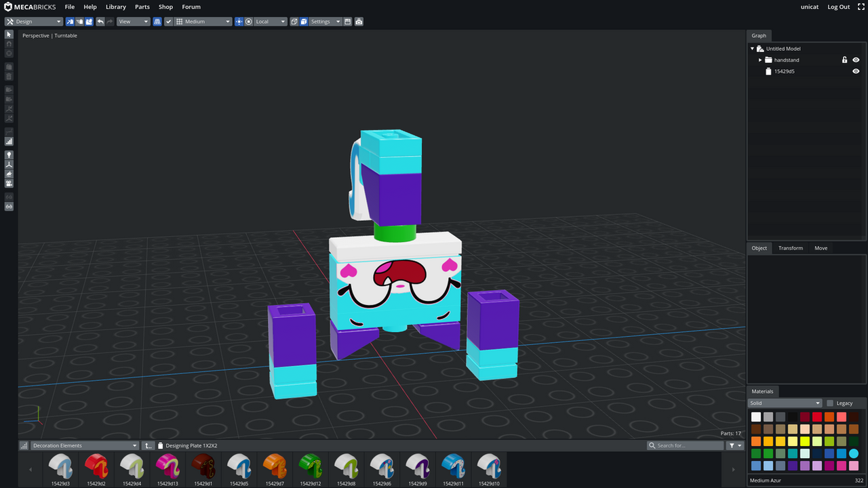
Task: Select the Medium Azur circular swatch
Action: click(x=854, y=453)
